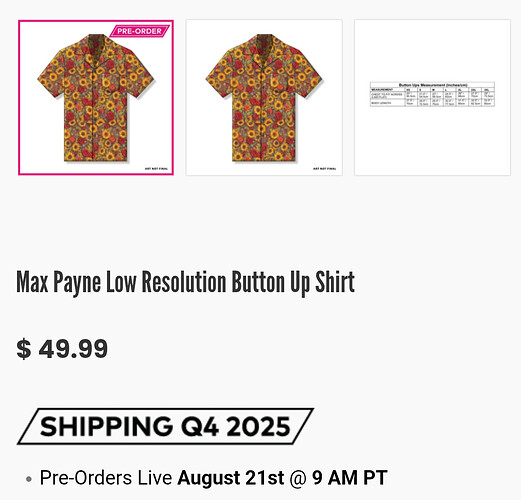Open the second shirt thumbnail image

[x=264, y=97]
